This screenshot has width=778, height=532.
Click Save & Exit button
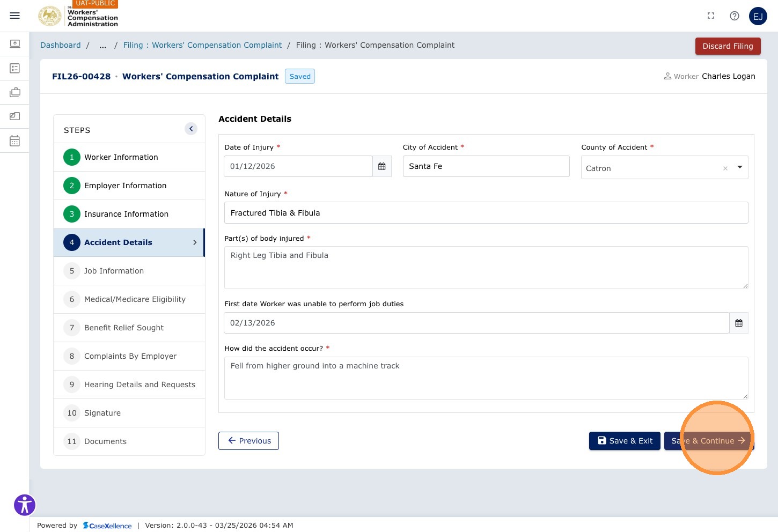click(x=625, y=441)
